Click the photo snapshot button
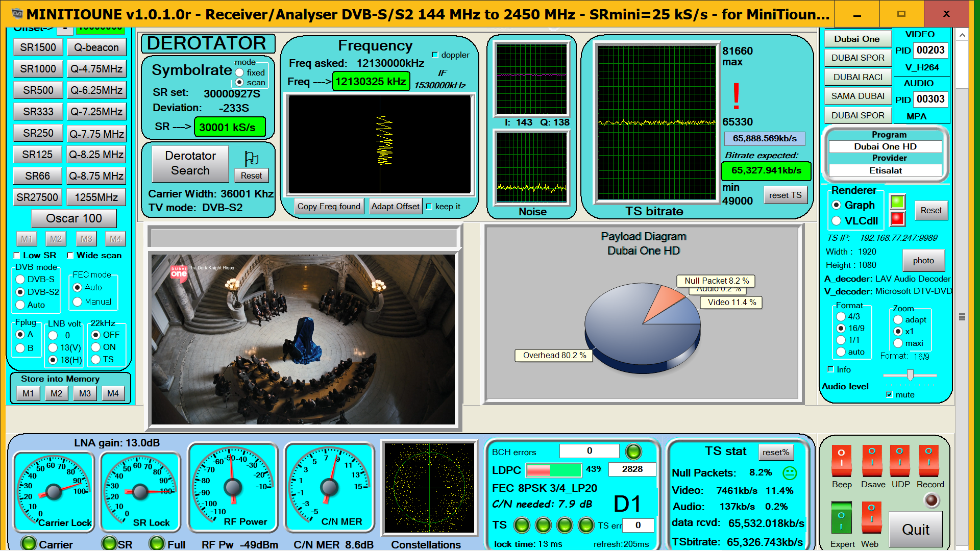Screen dimensions: 980x551 (923, 260)
